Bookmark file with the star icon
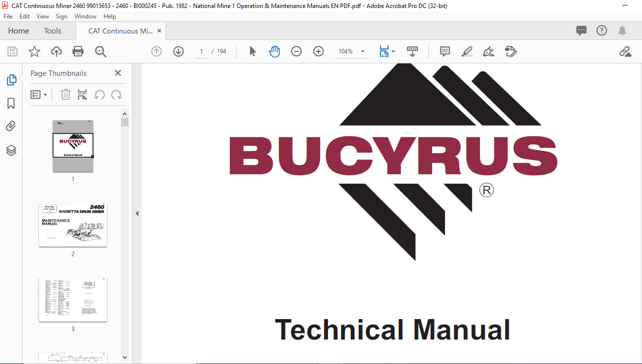The image size is (642, 364). [x=34, y=51]
